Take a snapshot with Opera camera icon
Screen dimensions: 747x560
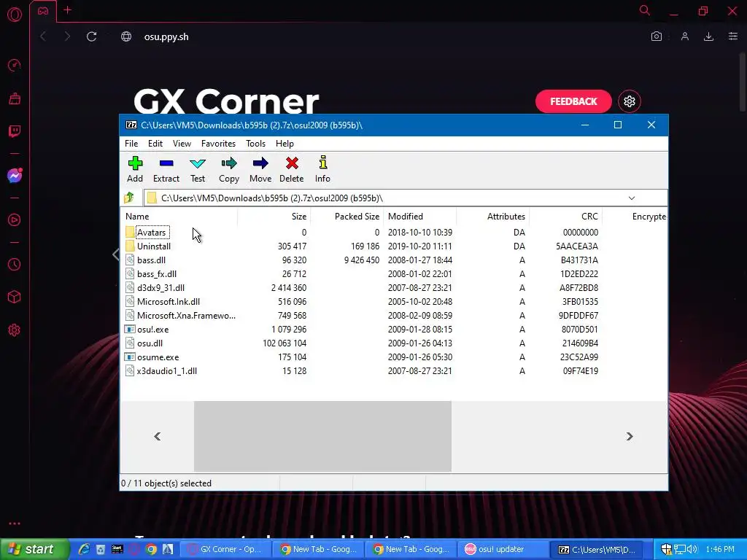(657, 36)
